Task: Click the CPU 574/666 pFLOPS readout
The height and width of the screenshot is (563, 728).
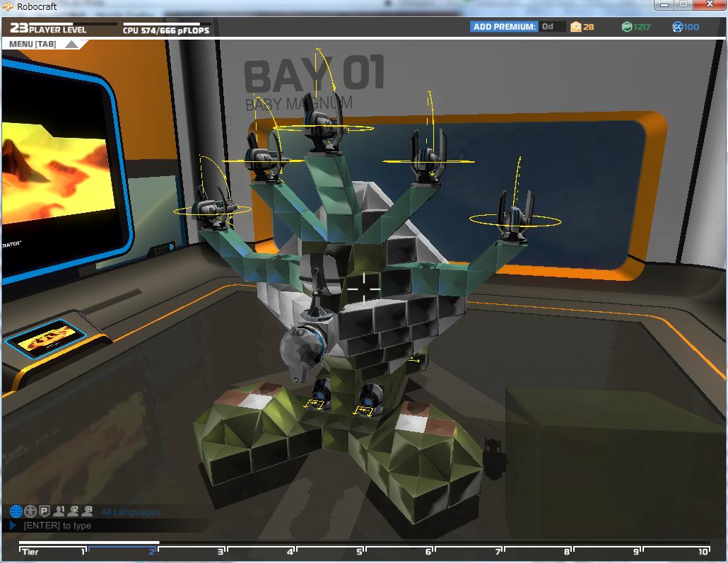Action: 166,30
